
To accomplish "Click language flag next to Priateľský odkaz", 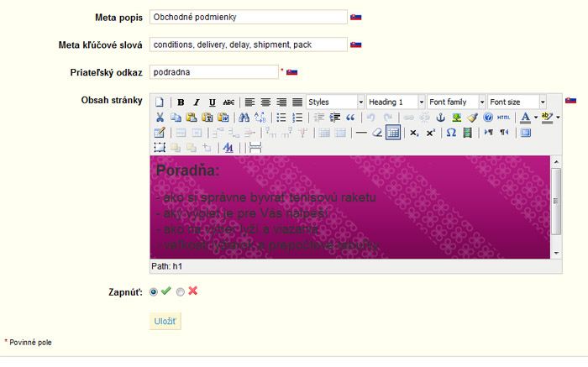I will click(x=291, y=72).
